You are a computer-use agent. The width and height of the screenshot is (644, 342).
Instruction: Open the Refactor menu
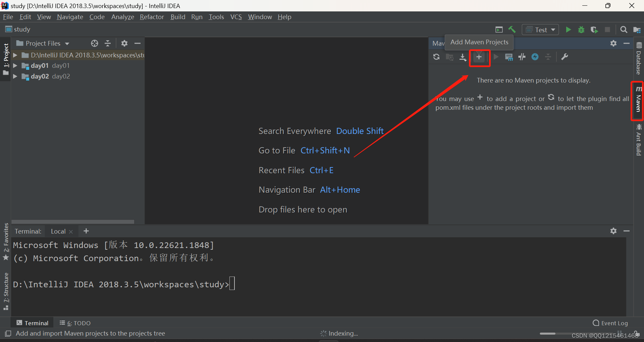pos(152,17)
